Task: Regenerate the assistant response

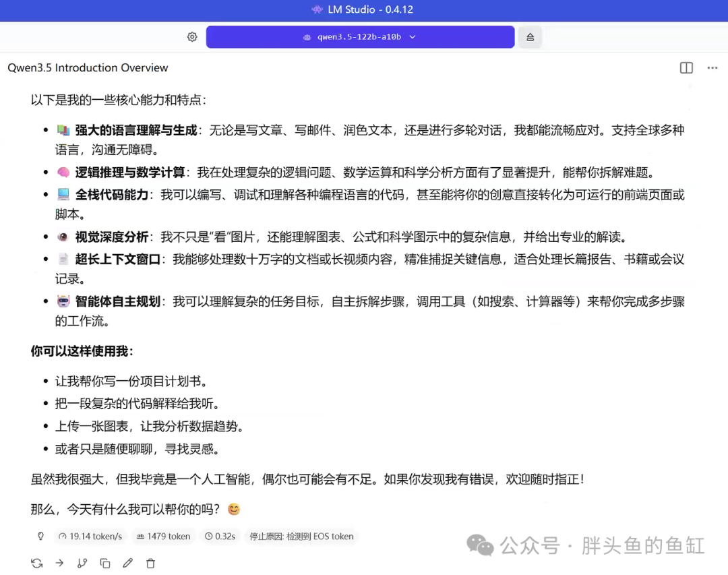Action: (36, 564)
